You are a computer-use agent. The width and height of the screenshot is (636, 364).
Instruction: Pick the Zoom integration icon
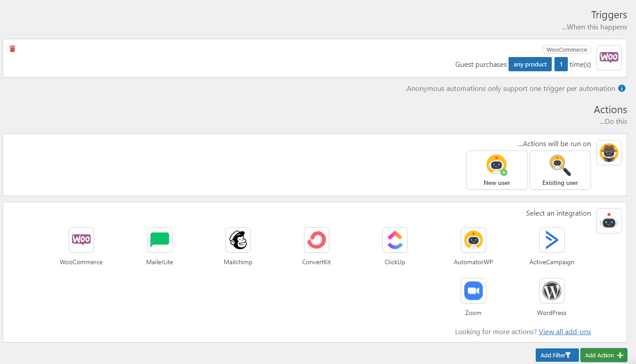473,291
